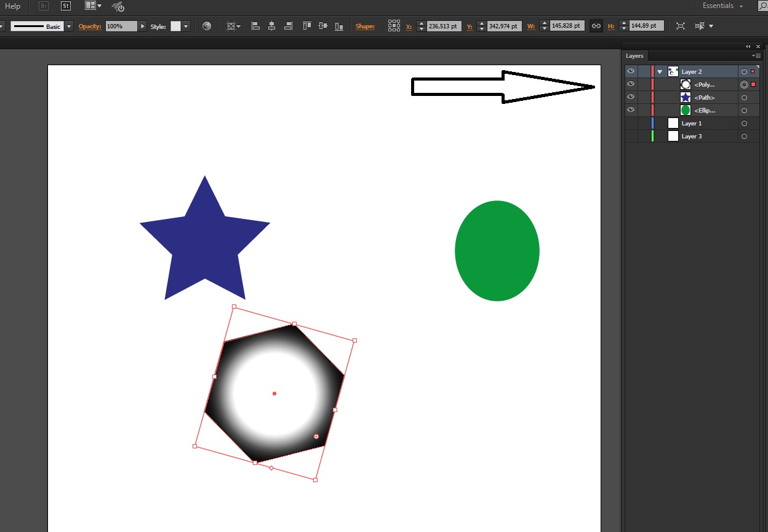Collapse Layer 2 with the disclosure triangle
This screenshot has height=532, width=768.
tap(660, 72)
